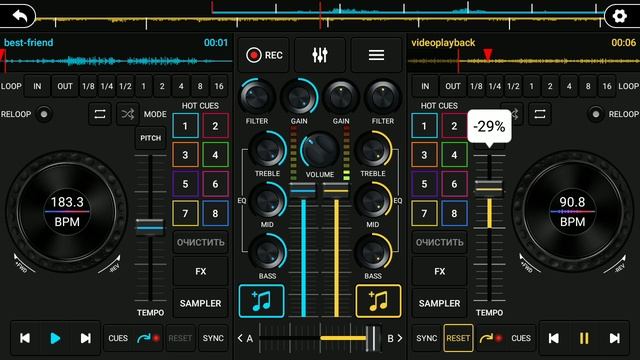Click the right TREBLE knob

[x=373, y=150]
